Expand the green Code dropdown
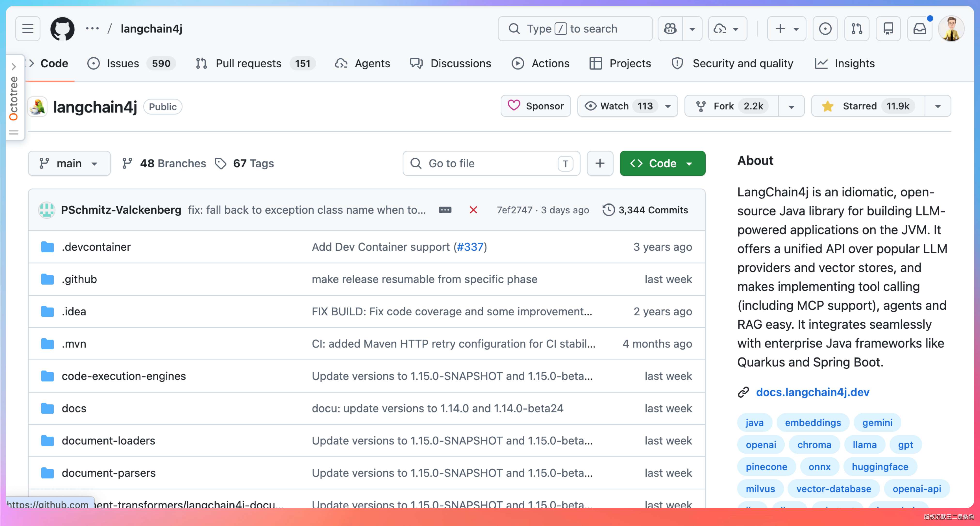This screenshot has height=526, width=980. point(662,163)
